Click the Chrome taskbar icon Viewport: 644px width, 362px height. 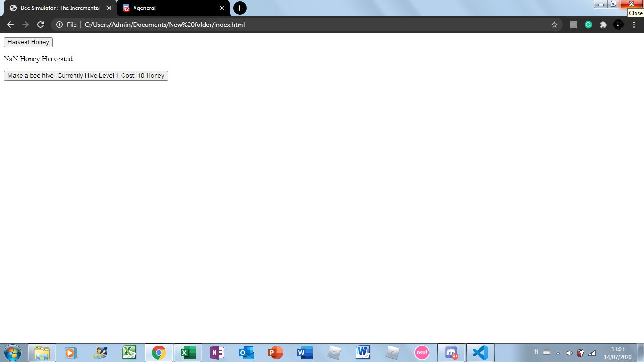click(159, 353)
